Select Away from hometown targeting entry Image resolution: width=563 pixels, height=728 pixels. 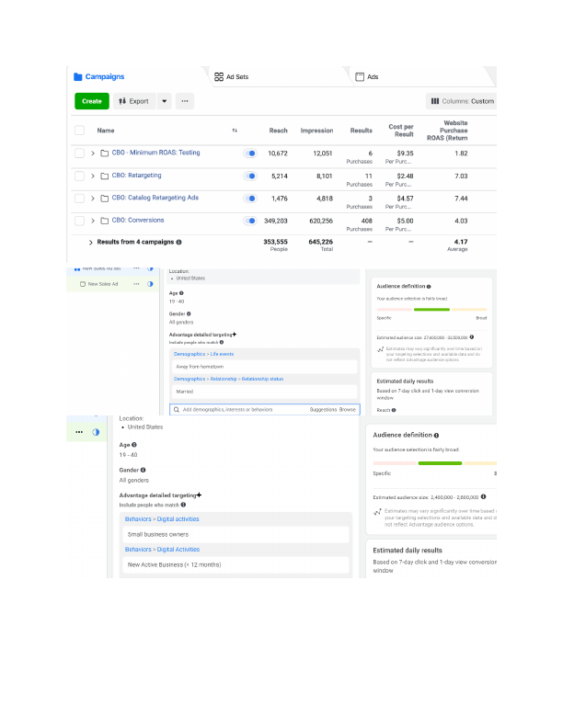coord(265,367)
